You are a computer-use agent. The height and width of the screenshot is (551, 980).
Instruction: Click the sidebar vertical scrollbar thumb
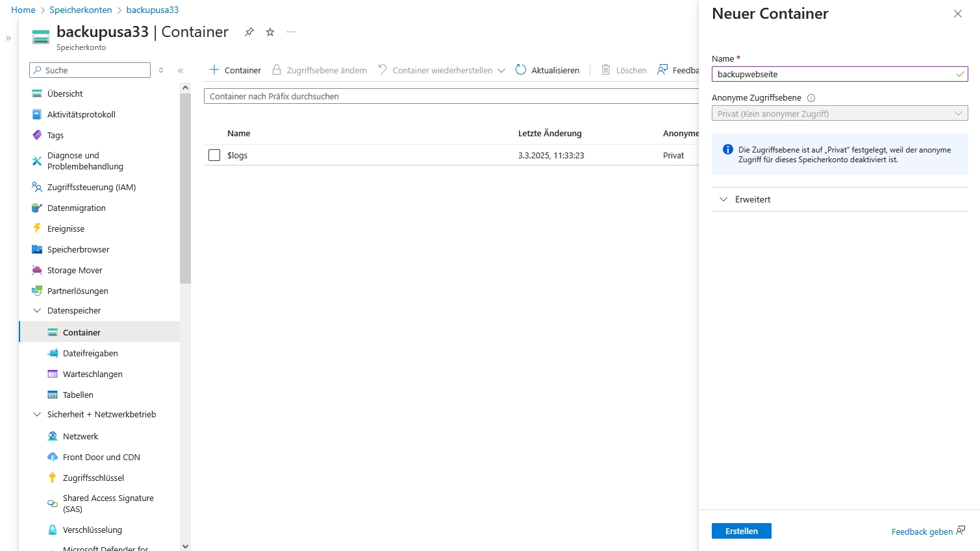pyautogui.click(x=185, y=188)
